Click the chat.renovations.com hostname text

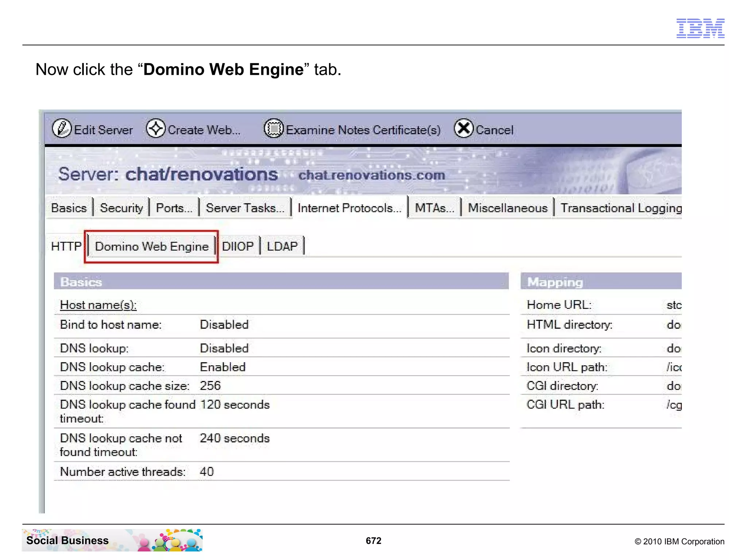[x=372, y=175]
